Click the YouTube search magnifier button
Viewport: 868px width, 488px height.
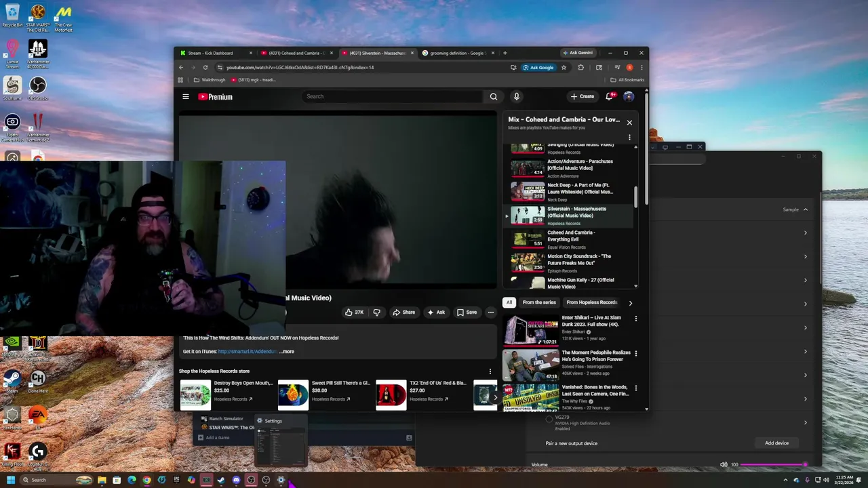[x=494, y=96]
